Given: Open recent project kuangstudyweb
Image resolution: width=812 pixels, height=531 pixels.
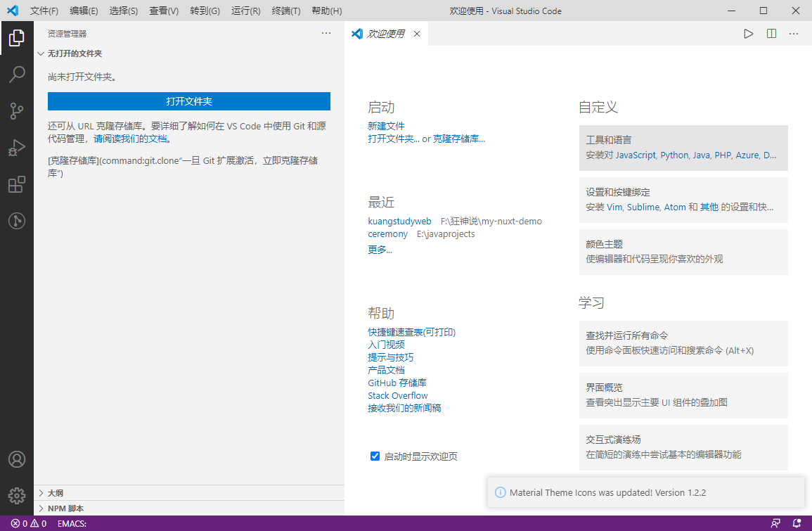Looking at the screenshot, I should pyautogui.click(x=399, y=221).
